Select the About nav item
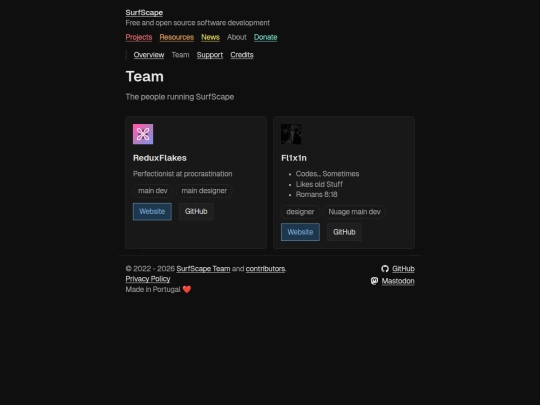This screenshot has width=540, height=405. [237, 37]
